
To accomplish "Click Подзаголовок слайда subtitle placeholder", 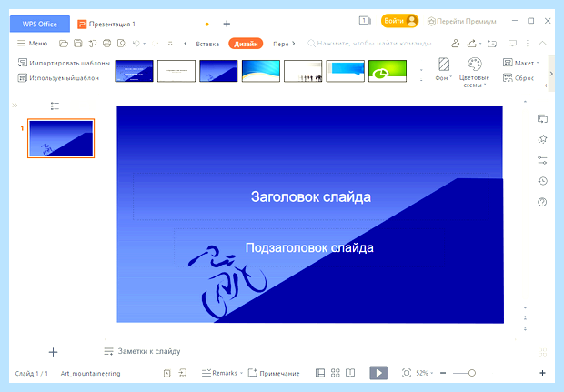I will [x=309, y=247].
